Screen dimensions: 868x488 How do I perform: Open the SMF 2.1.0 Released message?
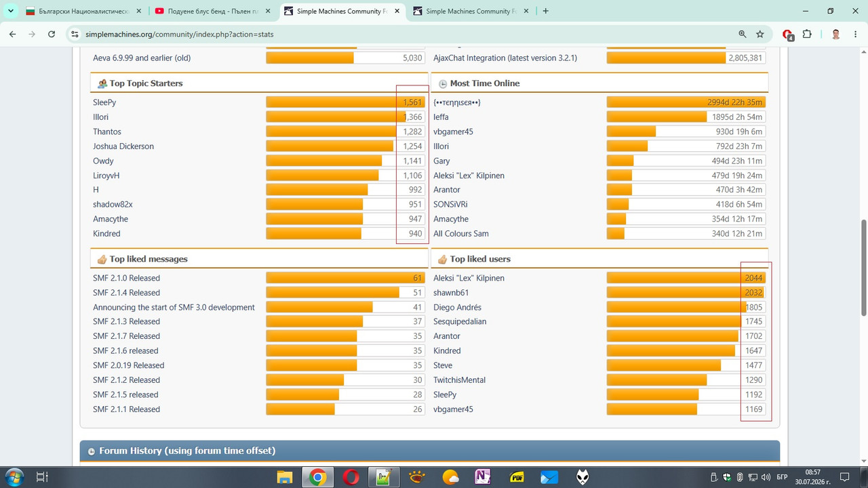pyautogui.click(x=126, y=278)
